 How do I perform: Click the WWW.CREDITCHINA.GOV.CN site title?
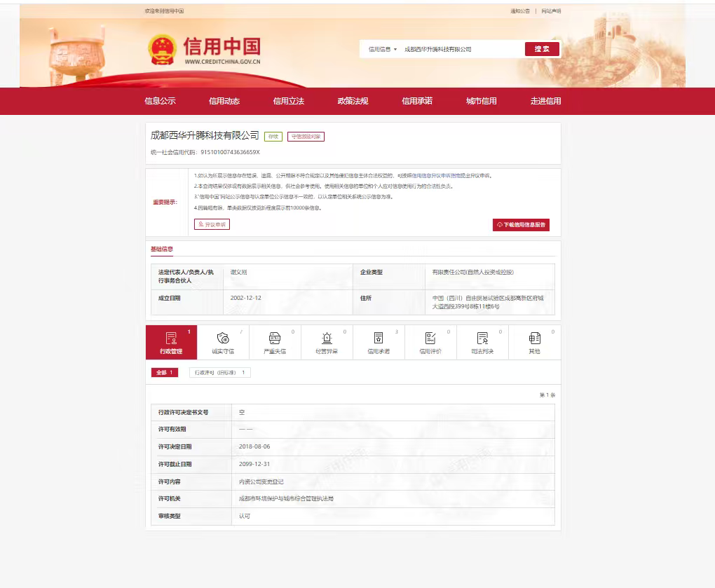coord(222,62)
